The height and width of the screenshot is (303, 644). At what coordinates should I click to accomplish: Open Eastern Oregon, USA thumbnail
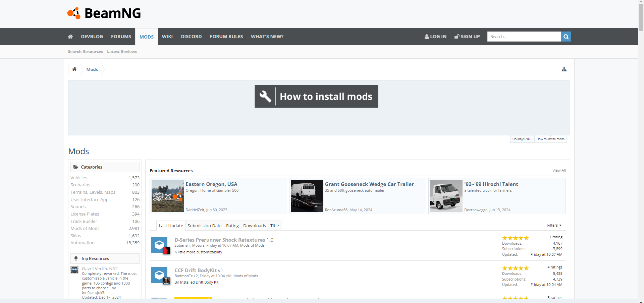pos(168,196)
